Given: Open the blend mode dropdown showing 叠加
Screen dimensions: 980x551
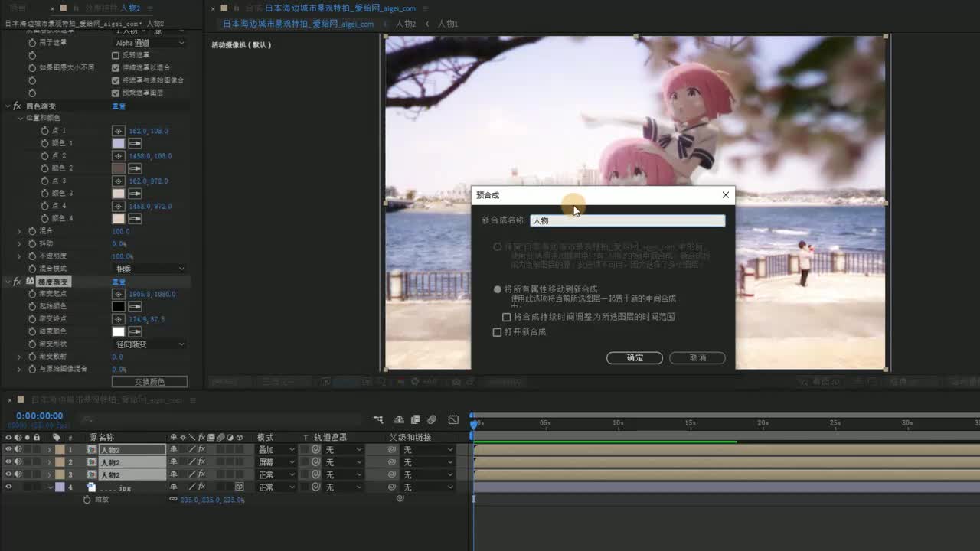Looking at the screenshot, I should pos(276,450).
